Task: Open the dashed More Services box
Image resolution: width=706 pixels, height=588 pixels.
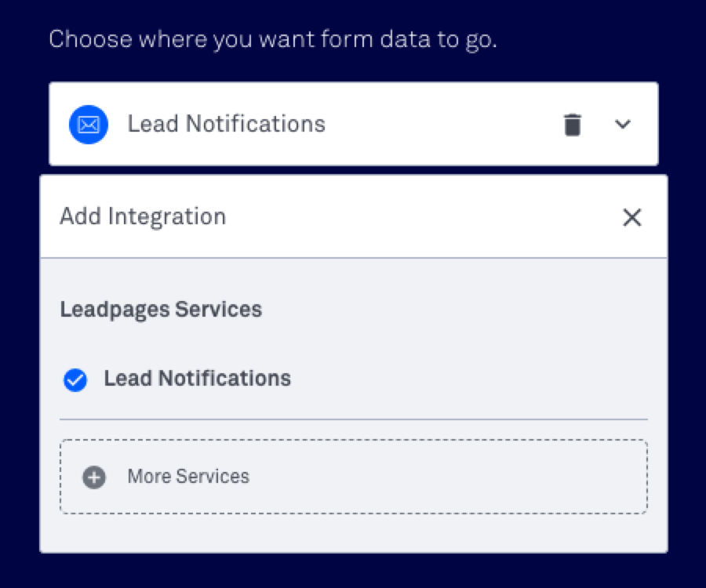Action: click(x=354, y=477)
